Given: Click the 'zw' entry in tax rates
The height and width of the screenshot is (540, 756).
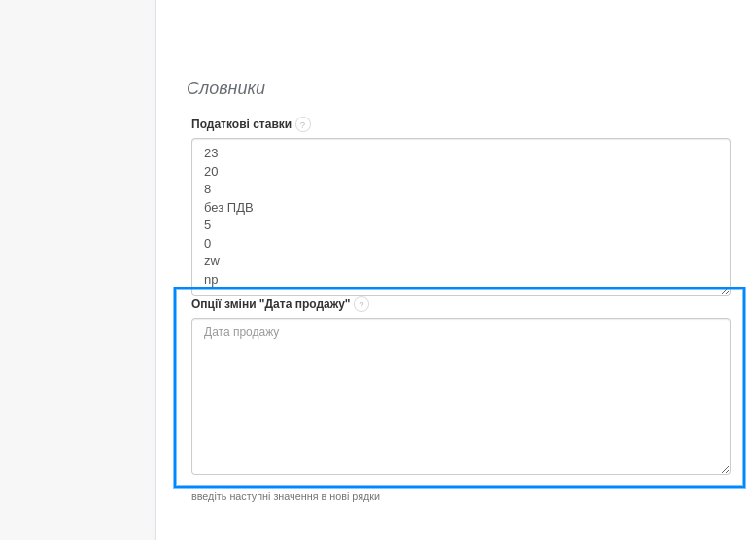Looking at the screenshot, I should pyautogui.click(x=212, y=261).
